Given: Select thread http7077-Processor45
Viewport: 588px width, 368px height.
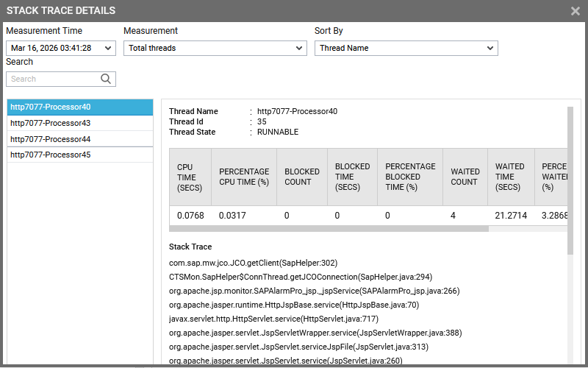Looking at the screenshot, I should click(x=79, y=155).
